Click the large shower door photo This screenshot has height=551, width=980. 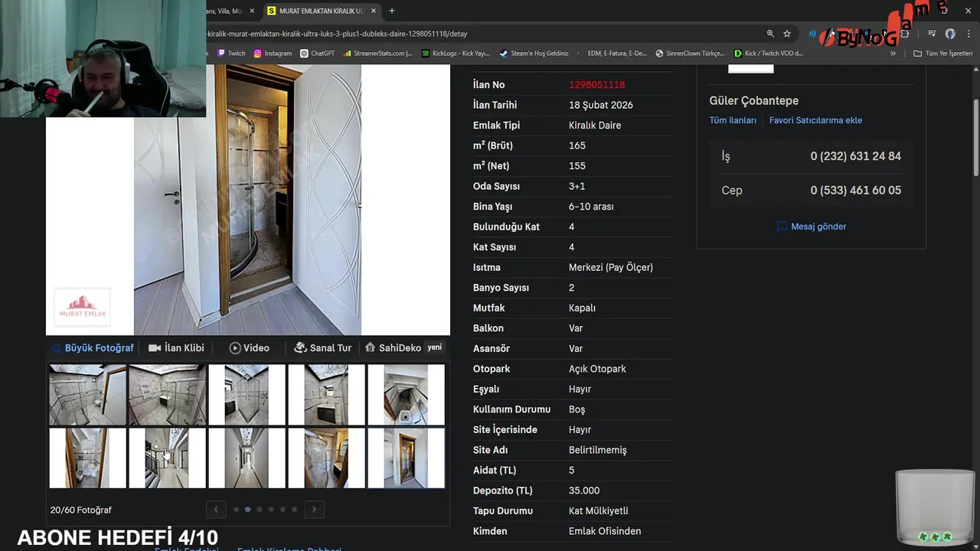tap(247, 200)
